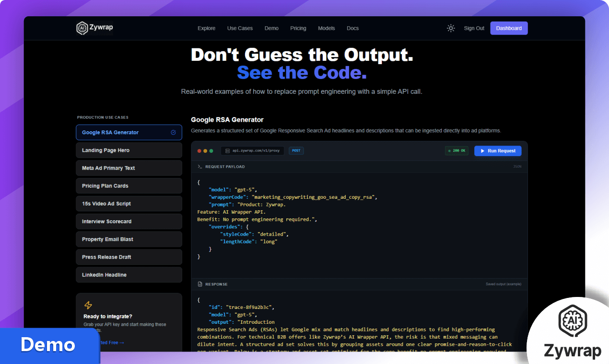This screenshot has height=364, width=609.
Task: Select the Interview Scorecard use case
Action: point(129,221)
